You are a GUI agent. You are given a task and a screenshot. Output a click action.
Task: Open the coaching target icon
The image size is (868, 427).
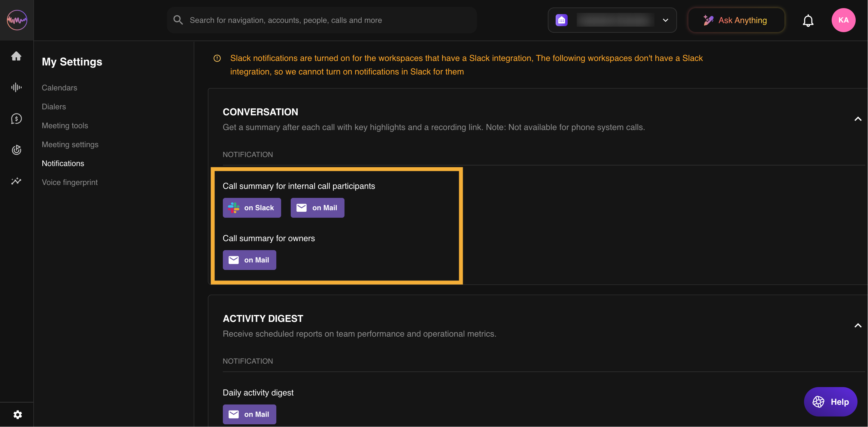(16, 150)
